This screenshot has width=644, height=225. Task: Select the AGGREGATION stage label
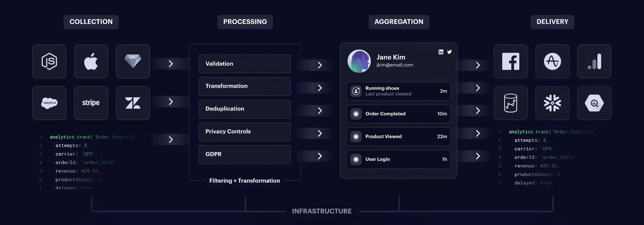tap(399, 22)
